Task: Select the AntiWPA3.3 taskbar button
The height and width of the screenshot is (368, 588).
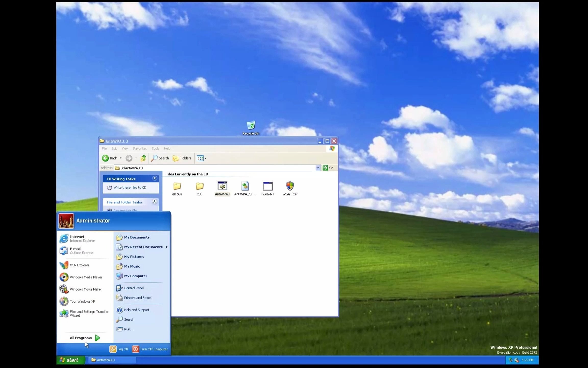Action: [x=112, y=360]
